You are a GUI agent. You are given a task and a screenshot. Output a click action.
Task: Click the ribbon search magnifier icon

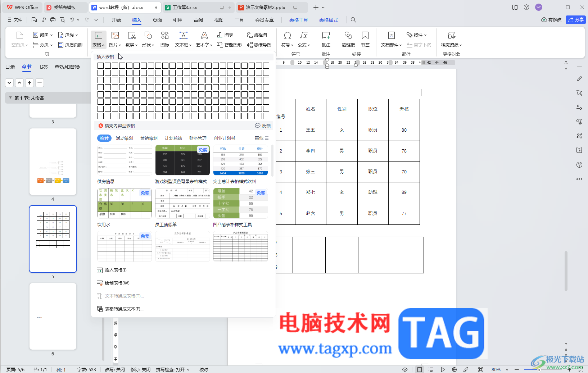[x=353, y=20]
